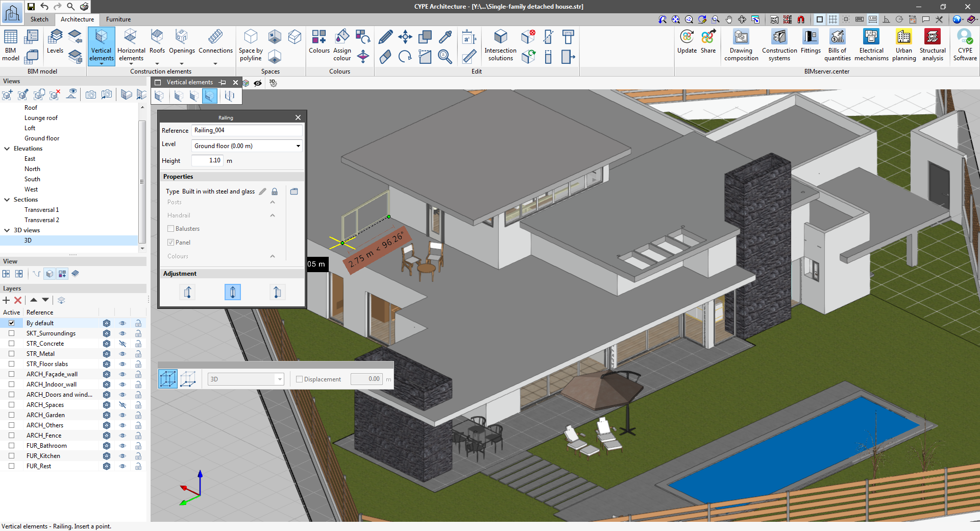
Task: Open the Colours tool
Action: click(x=319, y=42)
